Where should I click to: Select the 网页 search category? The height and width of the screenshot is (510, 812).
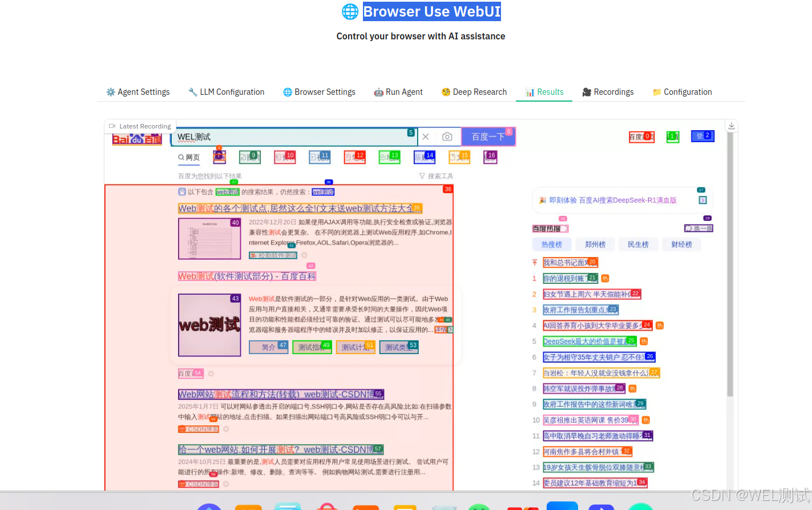[189, 158]
